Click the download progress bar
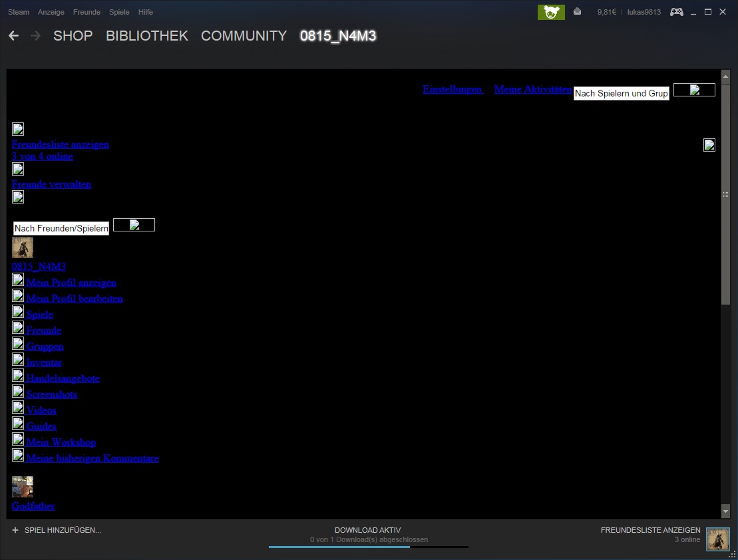 [369, 547]
